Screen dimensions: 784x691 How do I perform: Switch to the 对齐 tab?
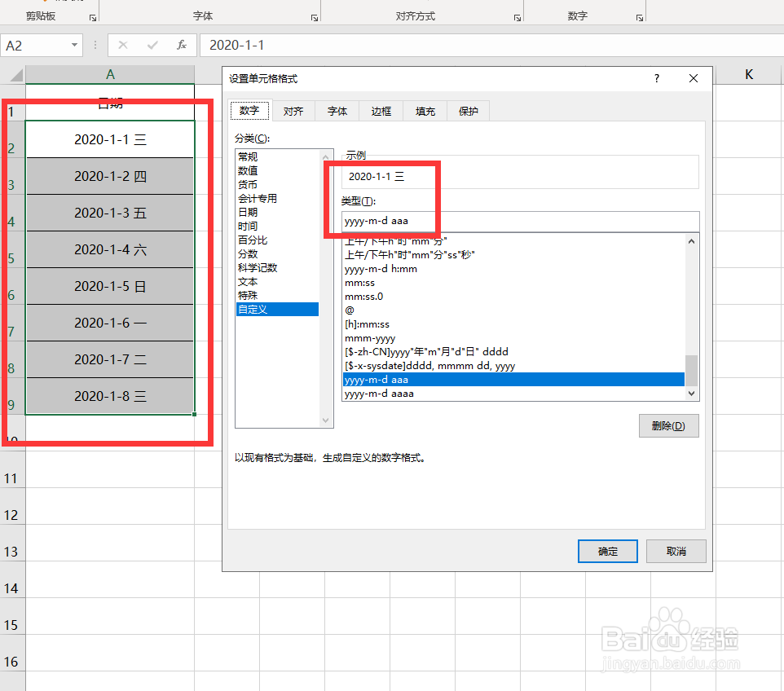pos(293,111)
